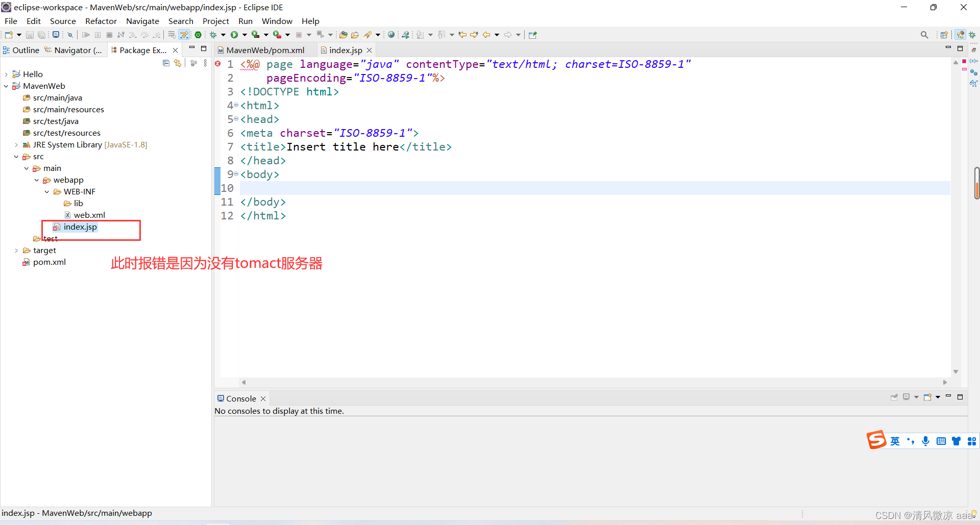
Task: Click the Open Perspective icon
Action: (944, 35)
